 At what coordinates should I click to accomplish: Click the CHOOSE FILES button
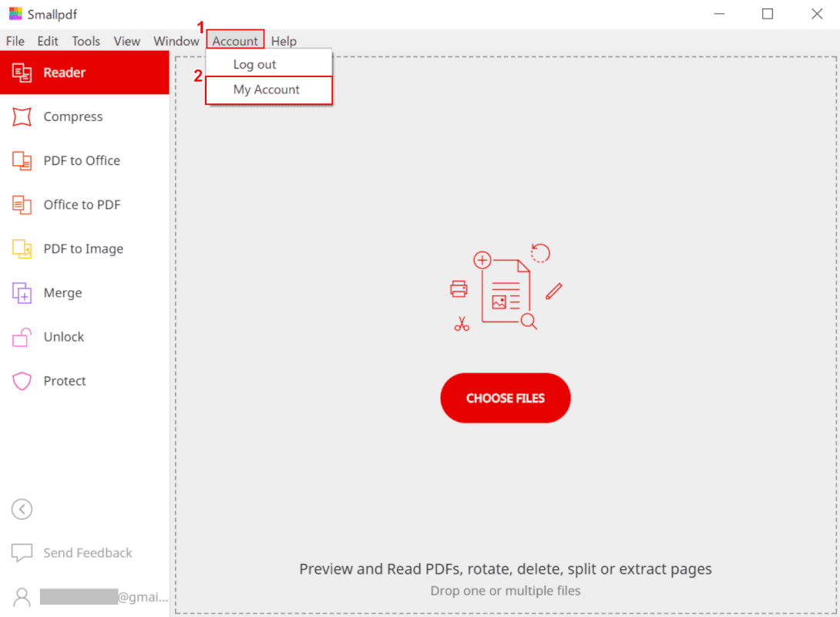click(506, 398)
